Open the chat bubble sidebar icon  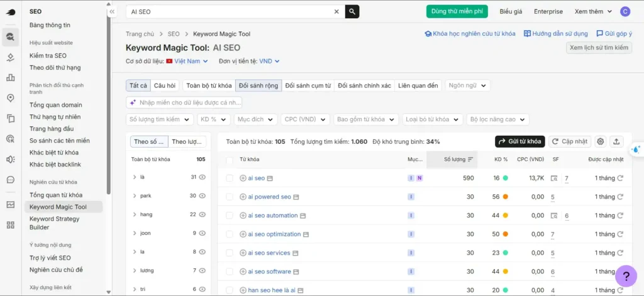point(11,180)
